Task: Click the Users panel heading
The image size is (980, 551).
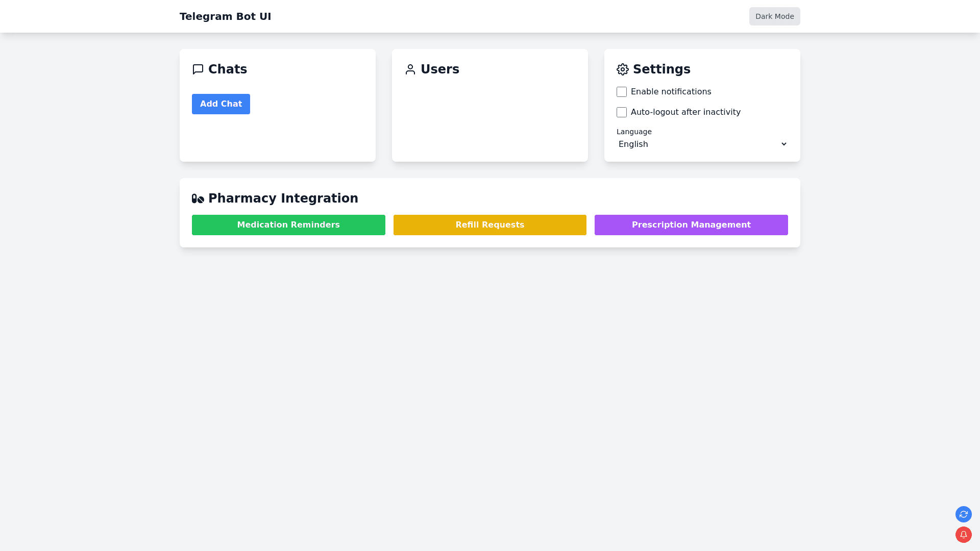Action: tap(439, 69)
